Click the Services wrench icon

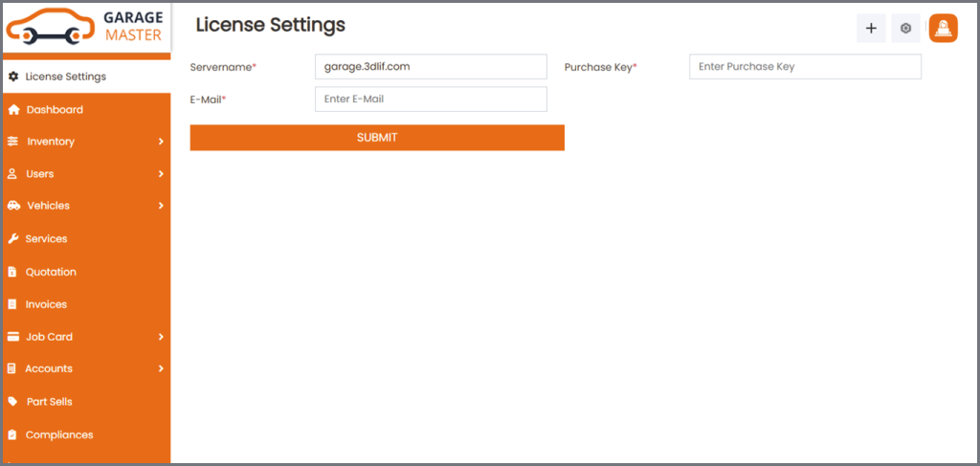tap(13, 239)
